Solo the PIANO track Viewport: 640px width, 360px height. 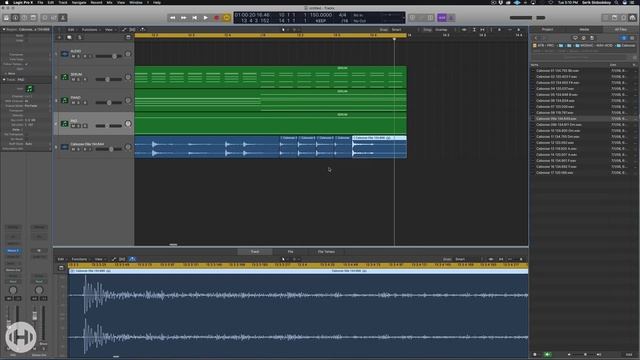(79, 102)
